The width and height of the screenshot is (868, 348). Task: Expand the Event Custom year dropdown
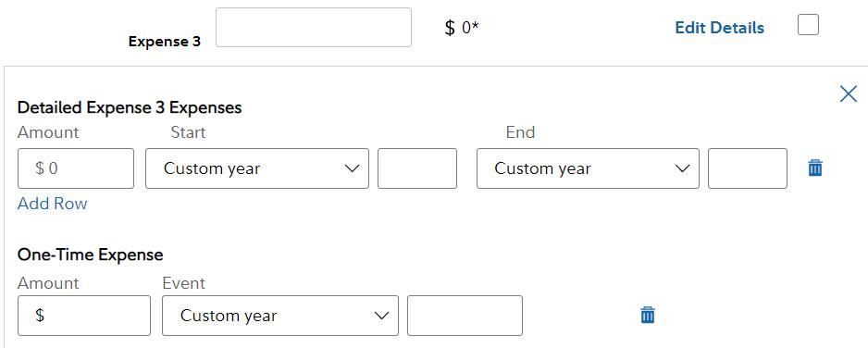280,316
